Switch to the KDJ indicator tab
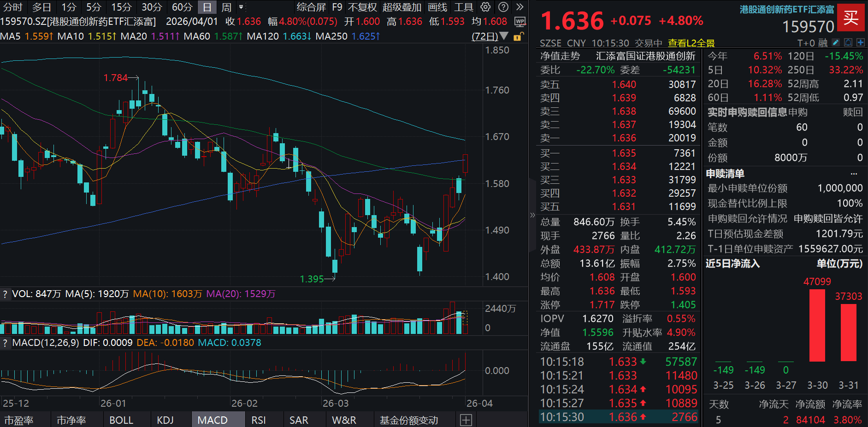Screen dimensions: 868x427 pyautogui.click(x=165, y=420)
